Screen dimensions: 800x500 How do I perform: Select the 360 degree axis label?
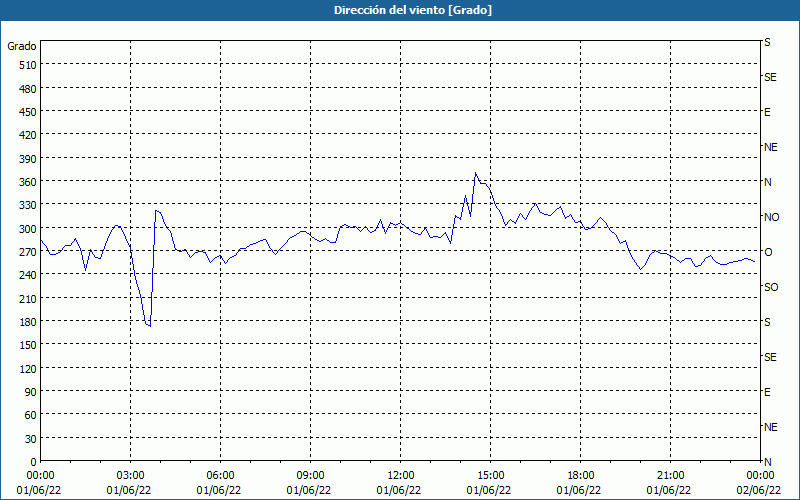[28, 182]
